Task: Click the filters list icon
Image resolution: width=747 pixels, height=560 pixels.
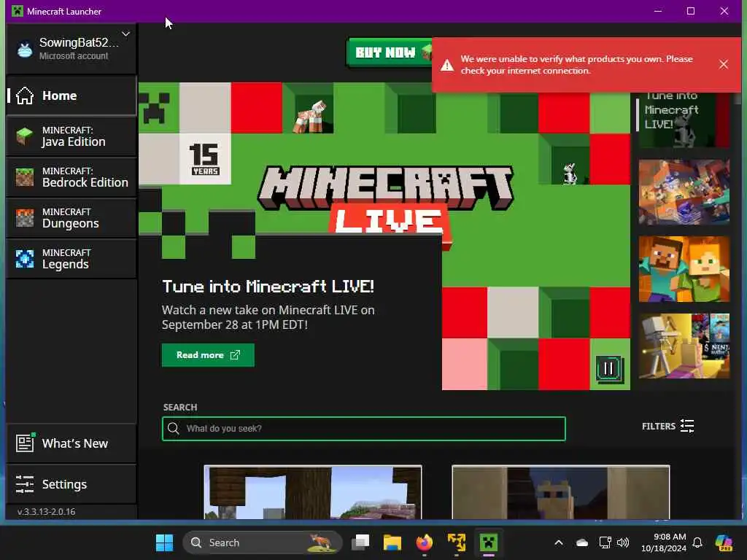Action: click(687, 426)
